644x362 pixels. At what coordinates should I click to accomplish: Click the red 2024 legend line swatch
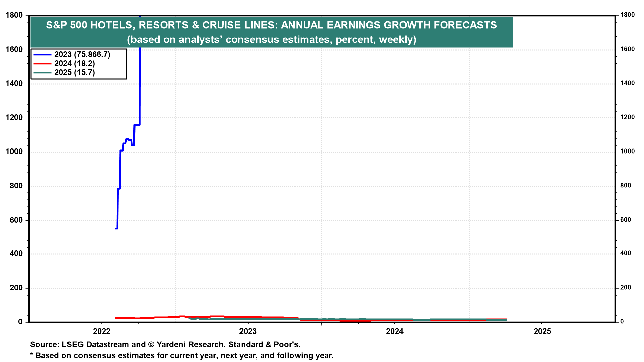(42, 63)
